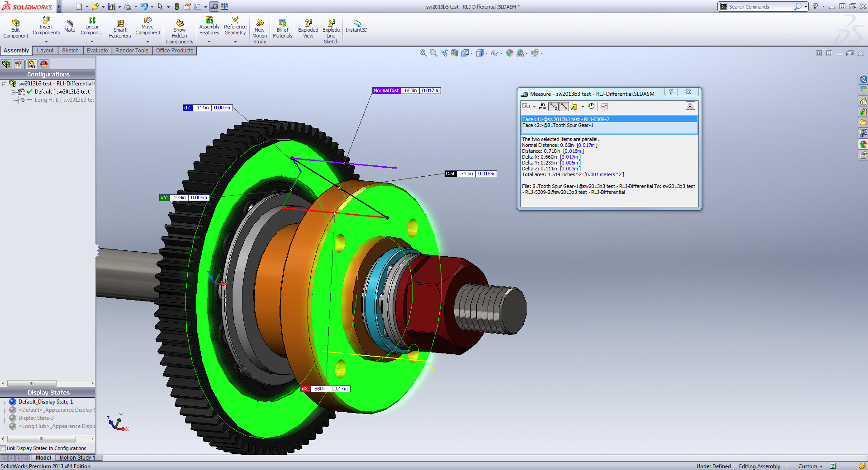Insert a Bill of Materials
The height and width of the screenshot is (470, 868).
(x=283, y=28)
